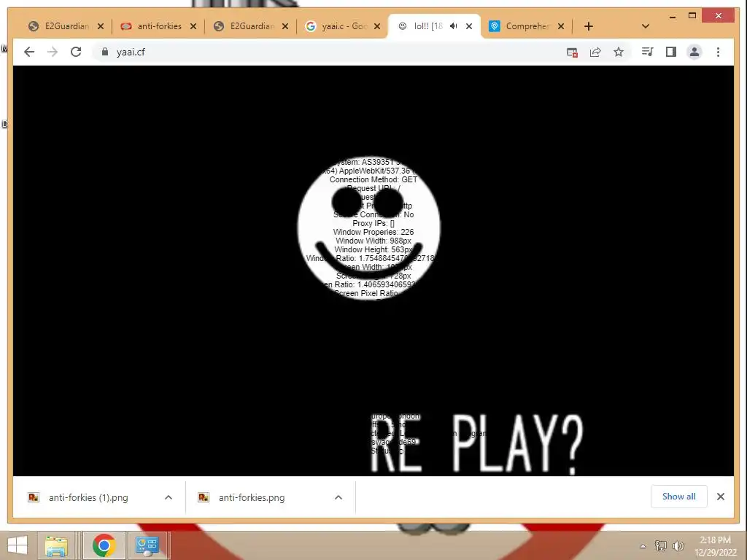Open the volume tray icon
The height and width of the screenshot is (560, 747).
click(678, 545)
